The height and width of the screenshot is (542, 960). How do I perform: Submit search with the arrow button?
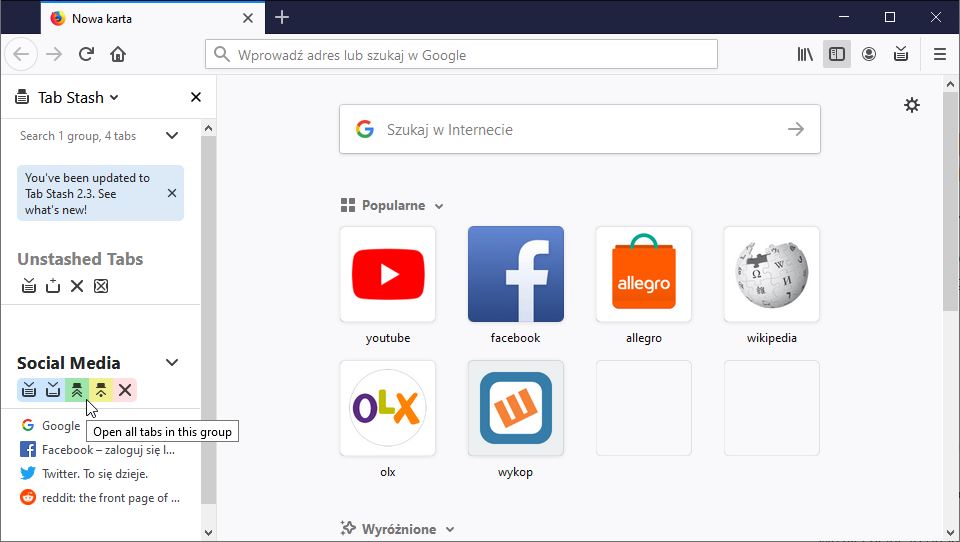[796, 129]
